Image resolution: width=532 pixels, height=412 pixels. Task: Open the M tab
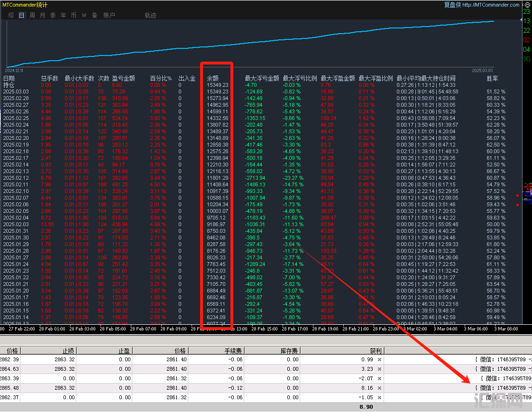coord(84,15)
